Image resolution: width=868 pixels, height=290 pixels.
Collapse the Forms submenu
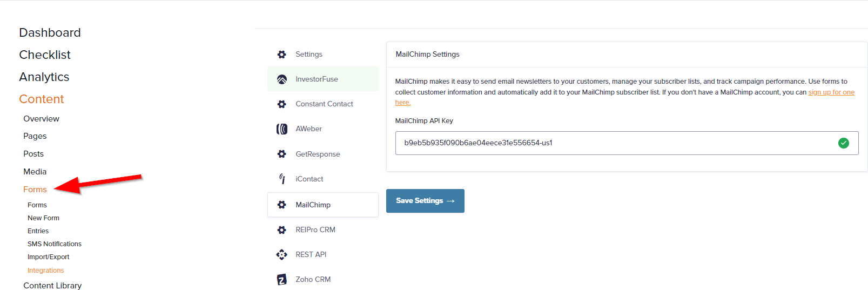[35, 190]
